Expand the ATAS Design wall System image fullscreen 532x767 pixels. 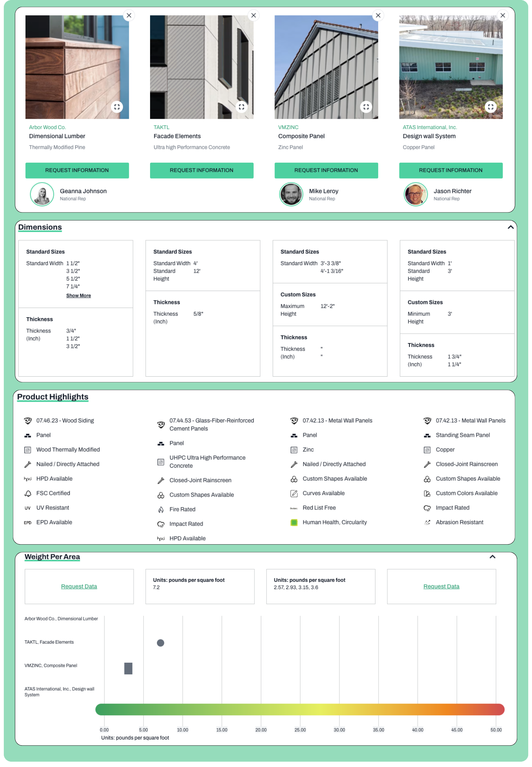coord(490,107)
